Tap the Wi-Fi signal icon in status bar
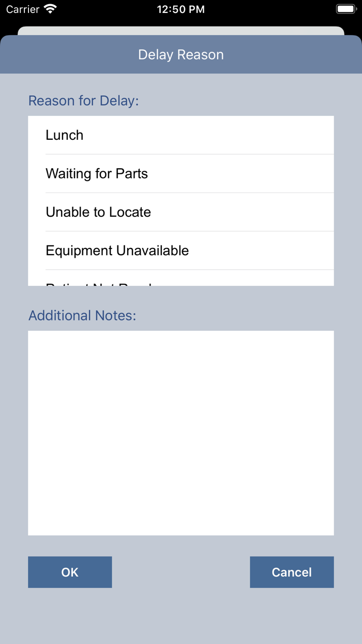Image resolution: width=362 pixels, height=644 pixels. pos(50,9)
